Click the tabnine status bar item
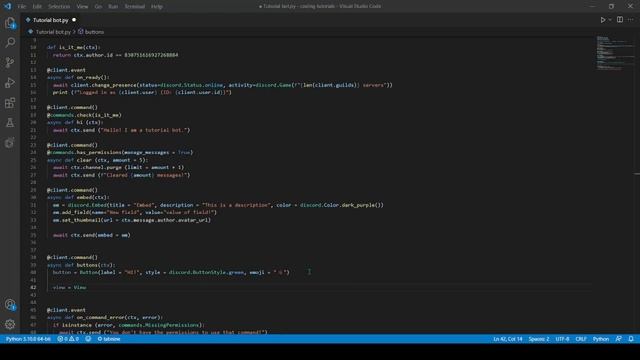The height and width of the screenshot is (360, 640). tap(109, 339)
